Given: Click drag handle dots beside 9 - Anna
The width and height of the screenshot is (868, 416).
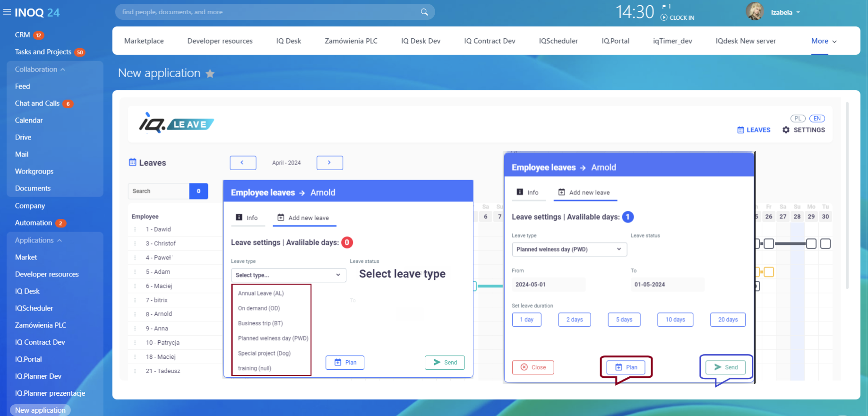Looking at the screenshot, I should click(135, 329).
